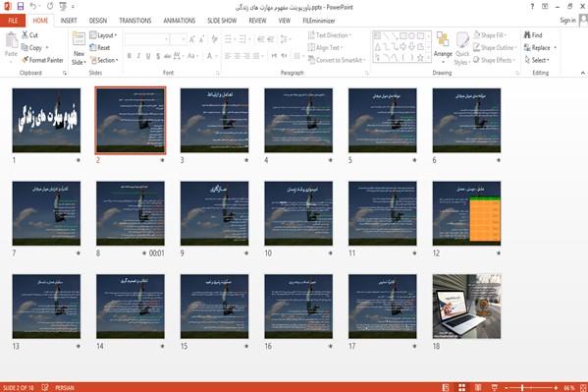Click the Replace button
The width and height of the screenshot is (588, 392).
[537, 48]
